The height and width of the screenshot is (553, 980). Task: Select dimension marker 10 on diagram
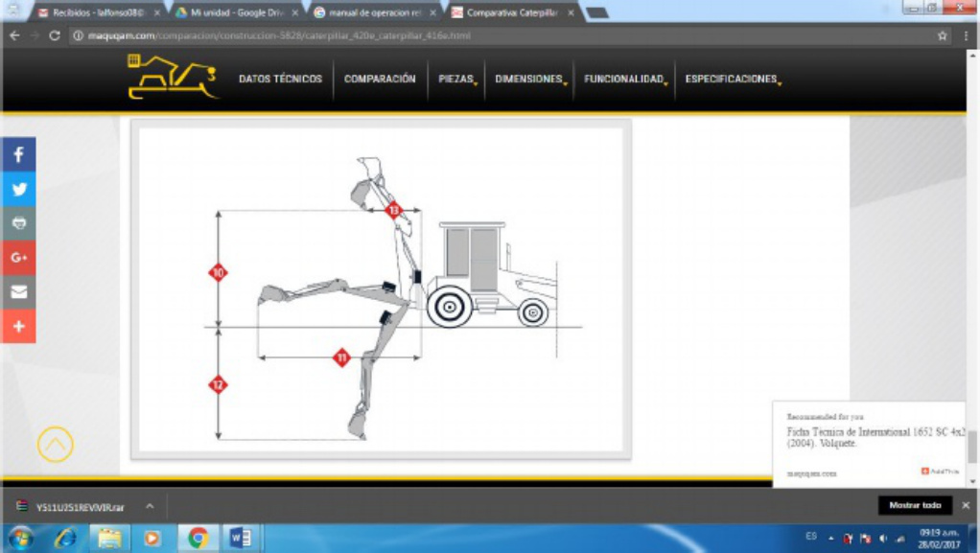pyautogui.click(x=218, y=272)
